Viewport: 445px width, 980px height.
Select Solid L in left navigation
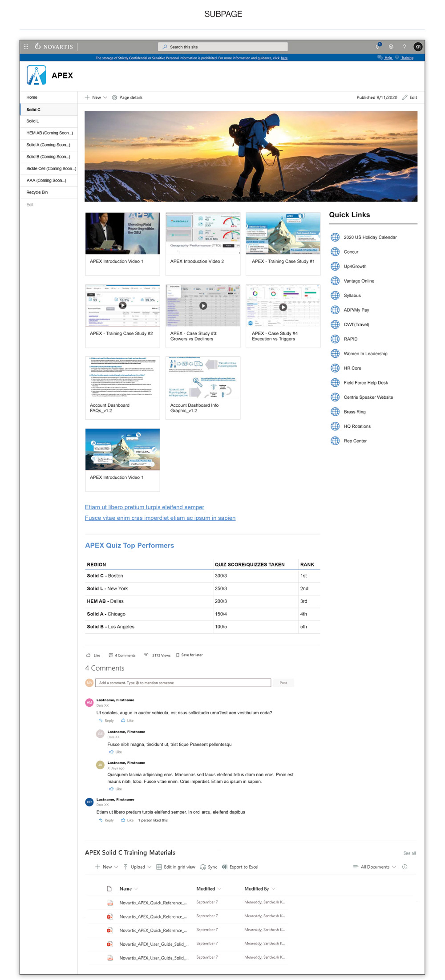point(32,121)
